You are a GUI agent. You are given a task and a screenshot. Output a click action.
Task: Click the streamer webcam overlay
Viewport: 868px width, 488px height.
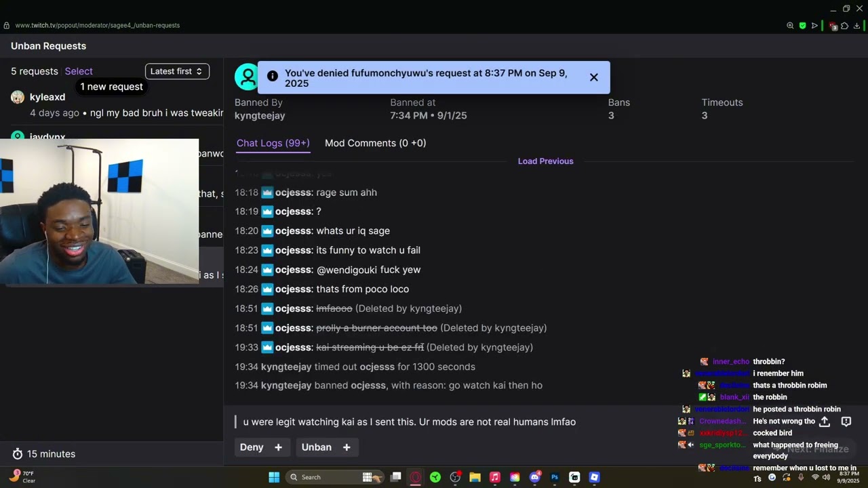[100, 211]
